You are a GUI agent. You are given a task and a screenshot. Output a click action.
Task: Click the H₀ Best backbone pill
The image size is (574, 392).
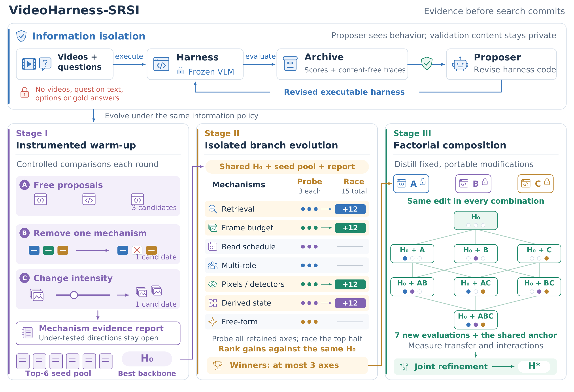pyautogui.click(x=147, y=359)
